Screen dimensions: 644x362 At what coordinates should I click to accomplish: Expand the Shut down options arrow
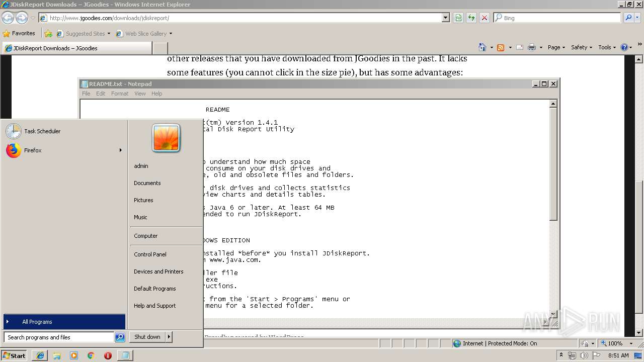[x=169, y=337]
